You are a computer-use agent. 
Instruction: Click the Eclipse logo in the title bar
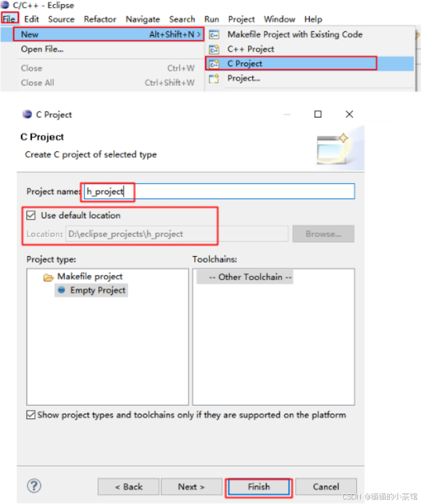click(5, 5)
